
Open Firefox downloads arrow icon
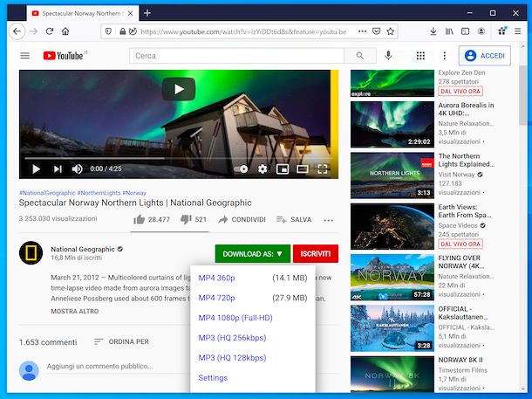433,31
